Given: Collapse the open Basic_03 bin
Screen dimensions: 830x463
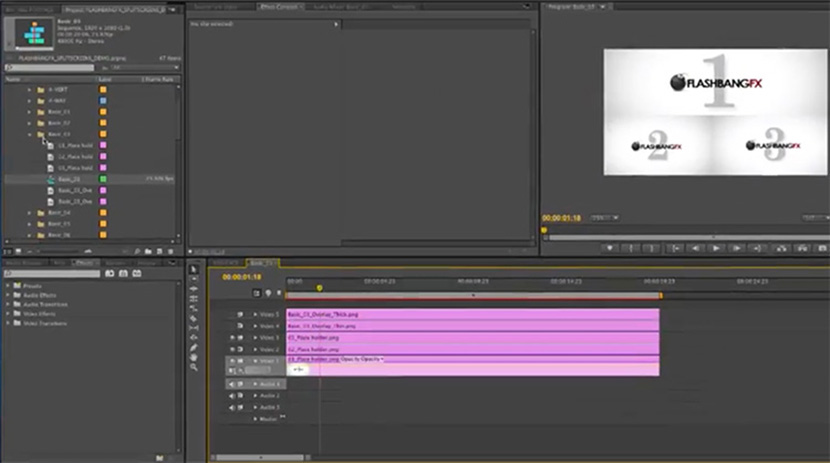Looking at the screenshot, I should tap(29, 134).
